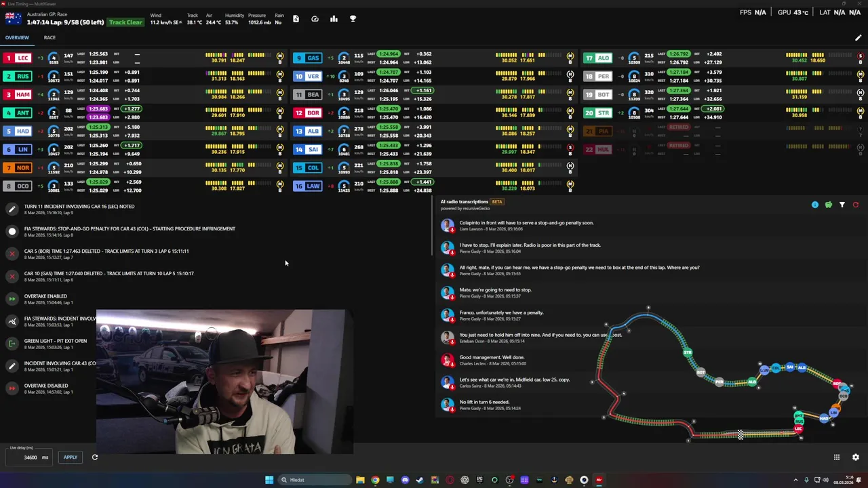Open File Explorer from the taskbar
This screenshot has width=868, height=488.
(360, 480)
